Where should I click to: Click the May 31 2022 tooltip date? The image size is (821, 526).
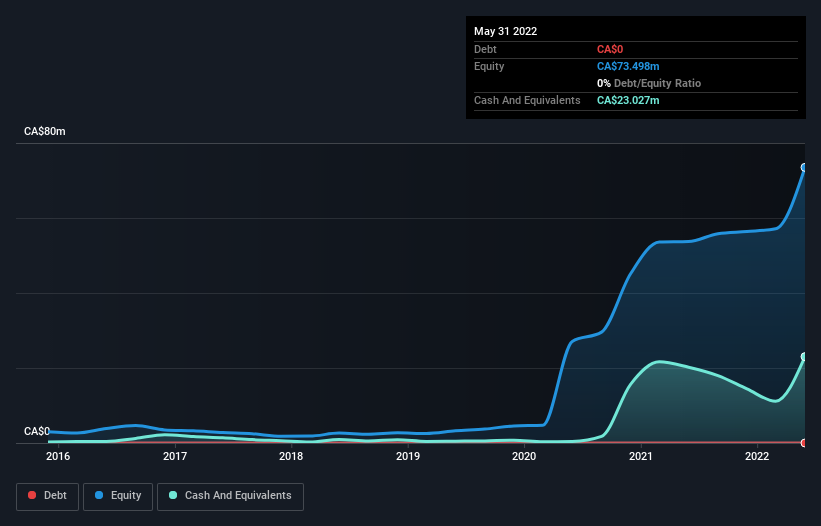click(505, 31)
